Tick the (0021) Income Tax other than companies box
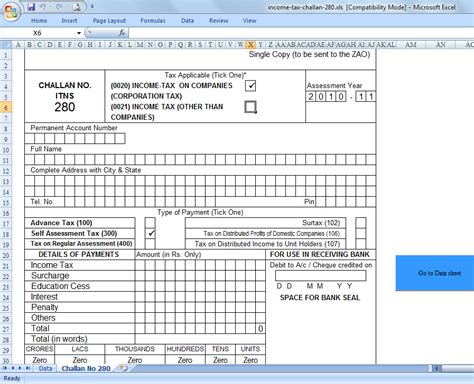This screenshot has height=384, width=474. tap(250, 107)
